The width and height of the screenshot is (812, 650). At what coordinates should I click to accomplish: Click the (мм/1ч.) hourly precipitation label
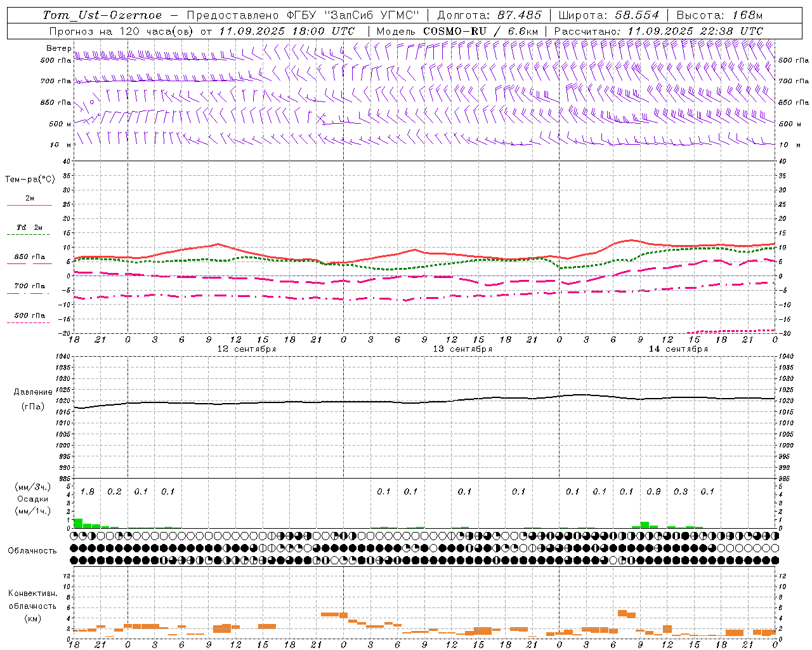point(34,511)
